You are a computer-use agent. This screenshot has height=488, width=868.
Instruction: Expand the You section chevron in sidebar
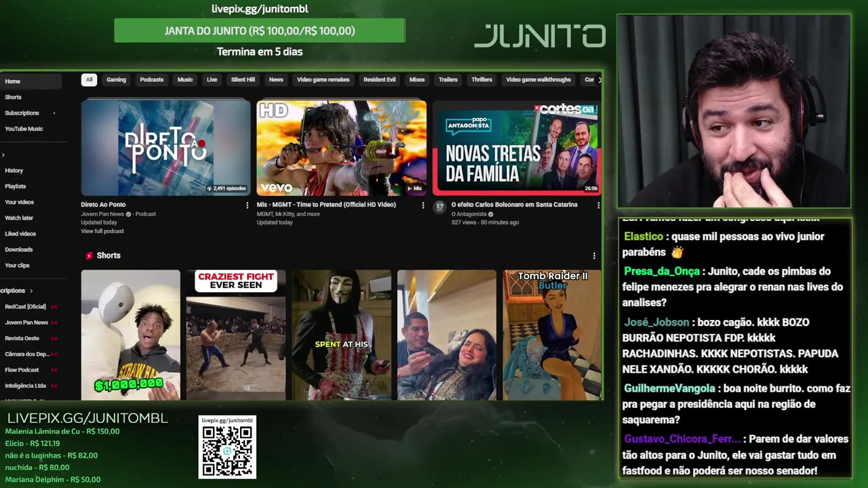coord(3,155)
